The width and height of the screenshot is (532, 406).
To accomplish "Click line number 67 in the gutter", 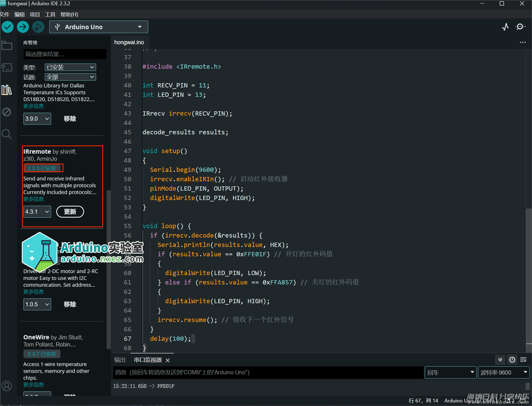I will point(127,338).
